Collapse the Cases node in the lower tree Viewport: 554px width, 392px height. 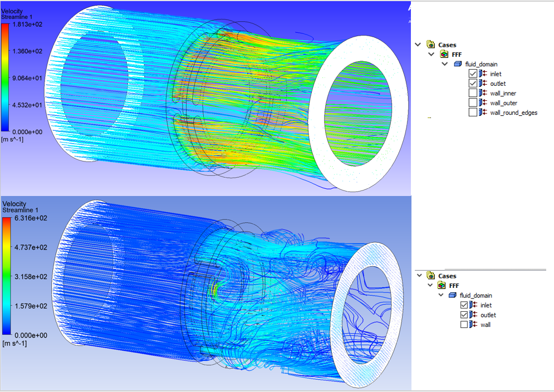(419, 276)
